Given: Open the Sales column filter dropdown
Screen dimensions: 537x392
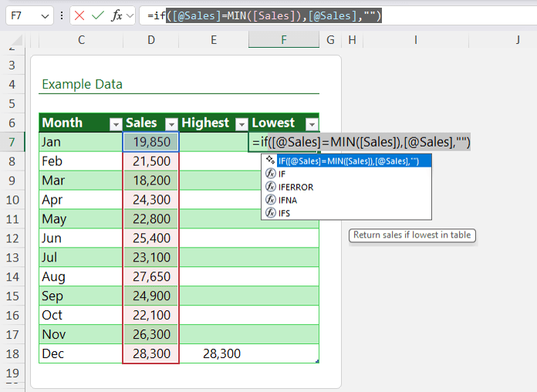Looking at the screenshot, I should (x=171, y=124).
